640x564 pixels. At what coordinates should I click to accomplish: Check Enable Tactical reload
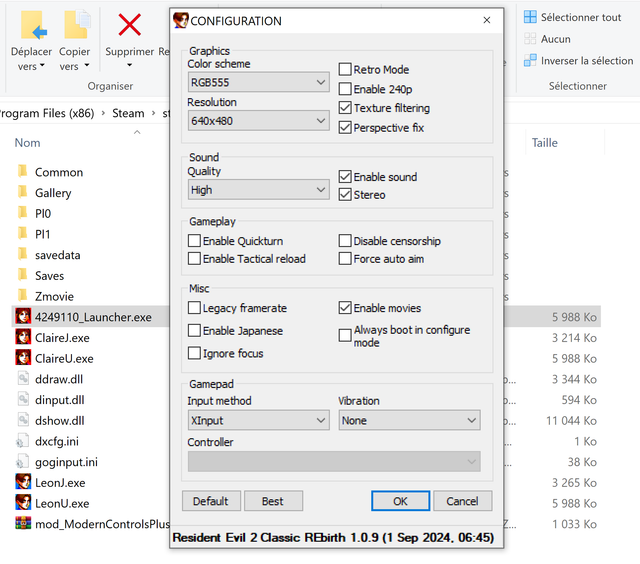[194, 259]
